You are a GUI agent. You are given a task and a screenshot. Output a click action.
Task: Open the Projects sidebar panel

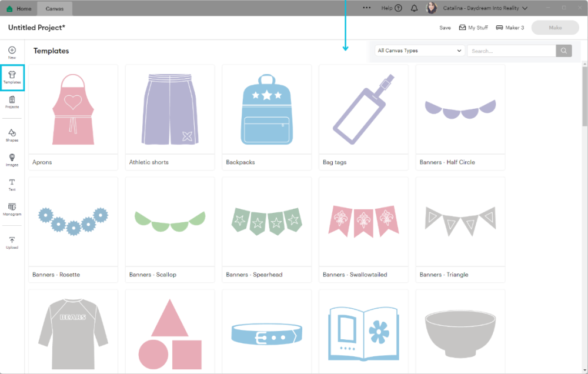pos(12,102)
